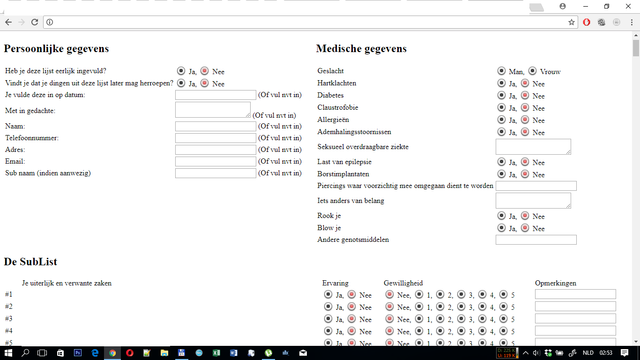
Task: Select Ja for Ademhalingsstoornissen
Action: tap(501, 132)
